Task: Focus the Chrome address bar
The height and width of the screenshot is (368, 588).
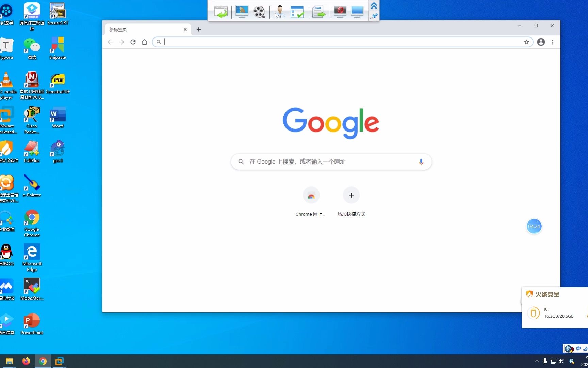Action: pyautogui.click(x=342, y=42)
